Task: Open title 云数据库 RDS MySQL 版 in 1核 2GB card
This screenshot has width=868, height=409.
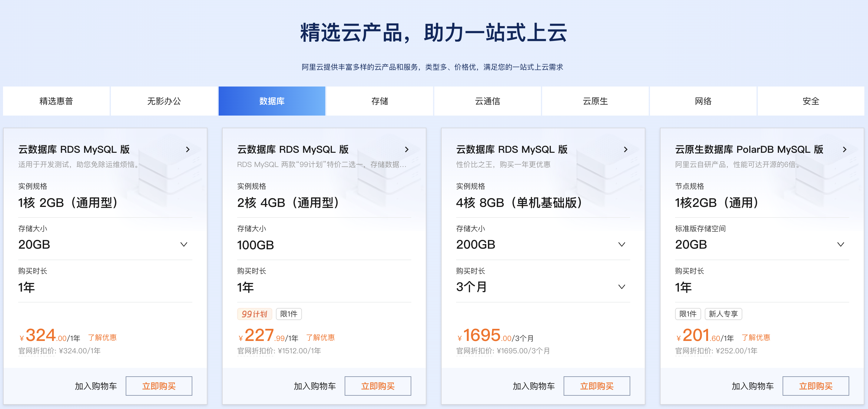Action: coord(74,149)
